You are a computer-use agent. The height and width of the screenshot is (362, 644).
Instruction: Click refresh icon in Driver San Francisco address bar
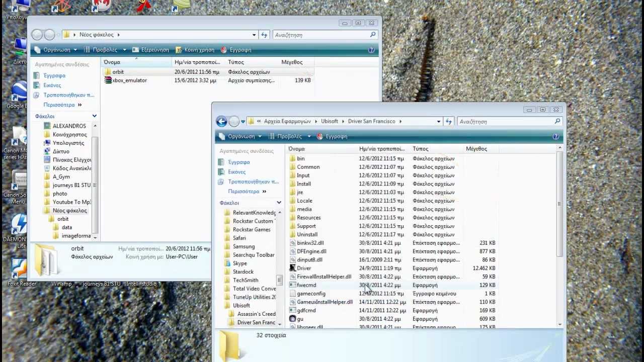[x=449, y=121]
